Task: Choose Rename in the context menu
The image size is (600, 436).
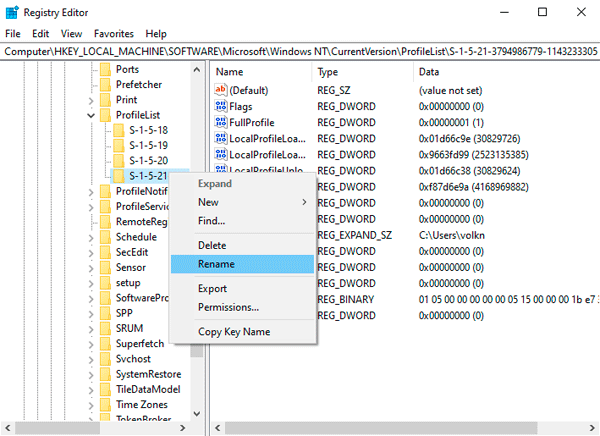Action: pyautogui.click(x=242, y=264)
